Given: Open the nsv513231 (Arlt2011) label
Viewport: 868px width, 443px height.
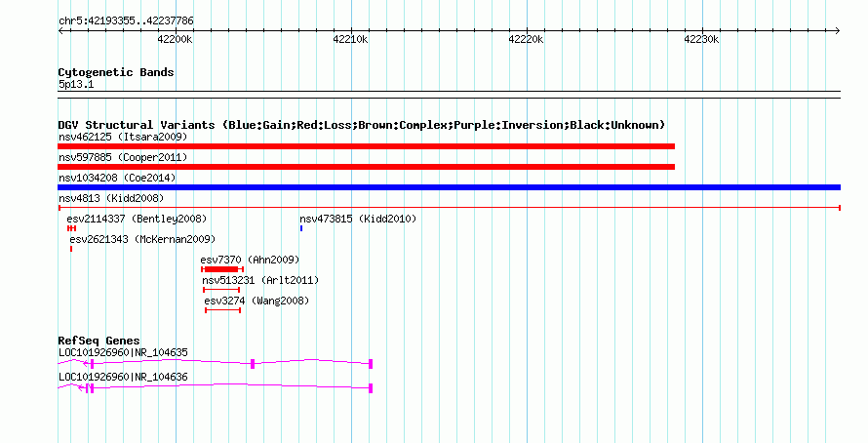Looking at the screenshot, I should [260, 280].
